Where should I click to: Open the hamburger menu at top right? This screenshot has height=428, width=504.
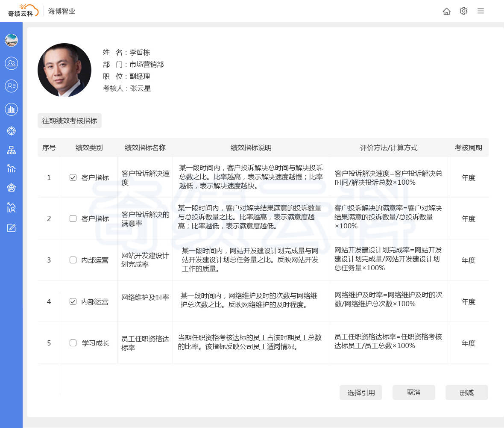481,11
